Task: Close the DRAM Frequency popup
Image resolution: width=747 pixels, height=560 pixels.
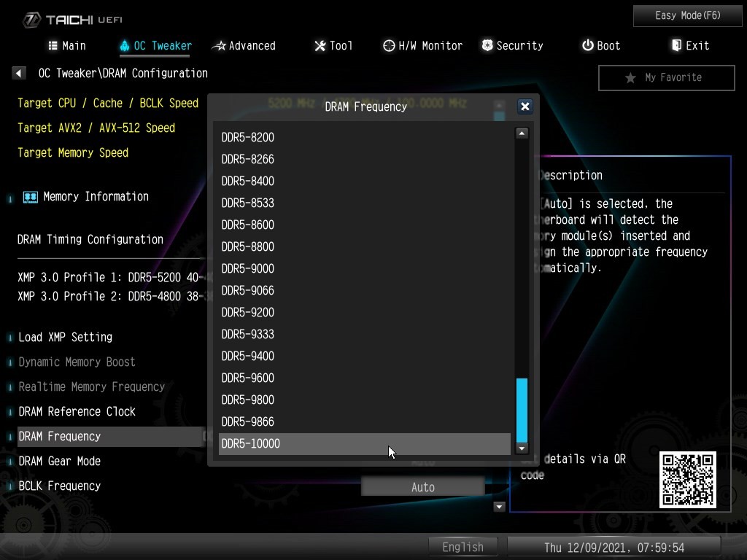Action: click(524, 106)
